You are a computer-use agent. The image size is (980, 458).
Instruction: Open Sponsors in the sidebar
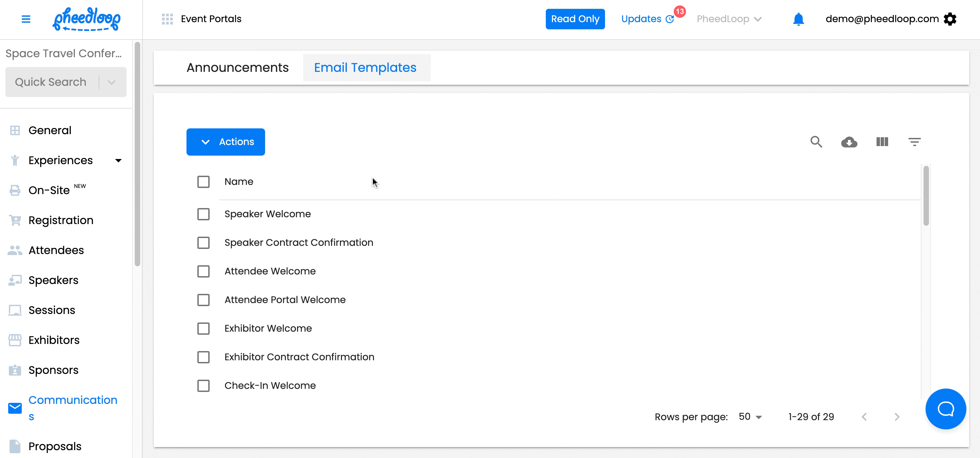pos(53,370)
